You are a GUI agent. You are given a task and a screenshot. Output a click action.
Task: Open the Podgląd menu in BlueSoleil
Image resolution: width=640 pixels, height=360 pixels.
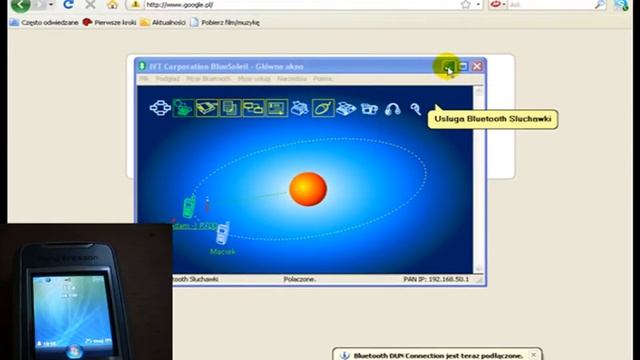pyautogui.click(x=167, y=78)
